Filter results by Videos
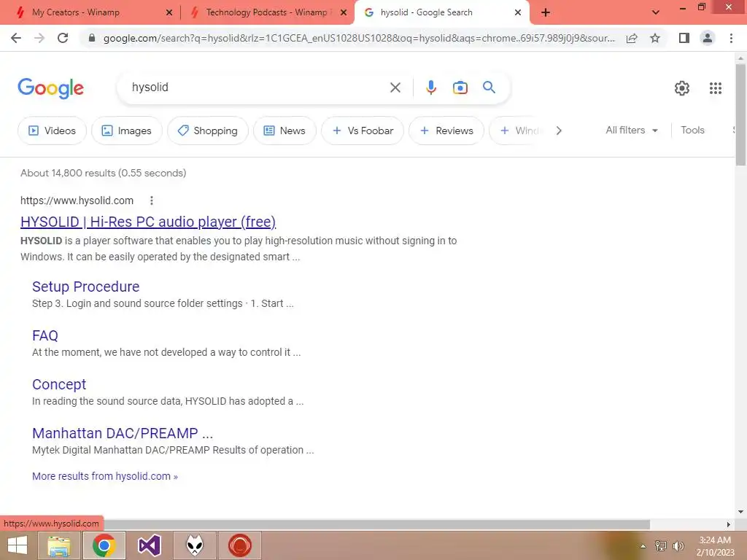This screenshot has height=560, width=747. (52, 131)
